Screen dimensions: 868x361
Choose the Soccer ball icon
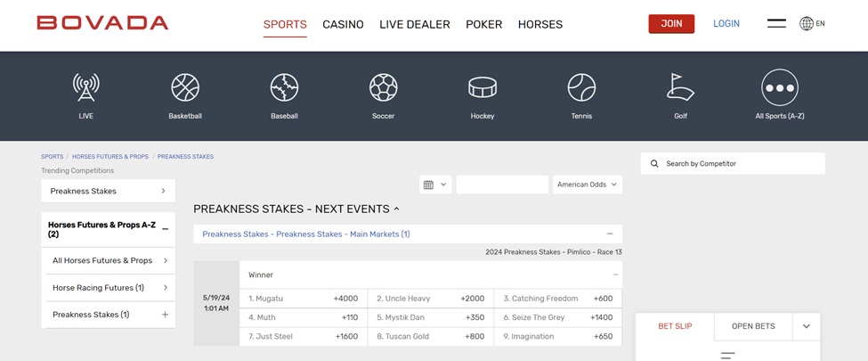(383, 87)
